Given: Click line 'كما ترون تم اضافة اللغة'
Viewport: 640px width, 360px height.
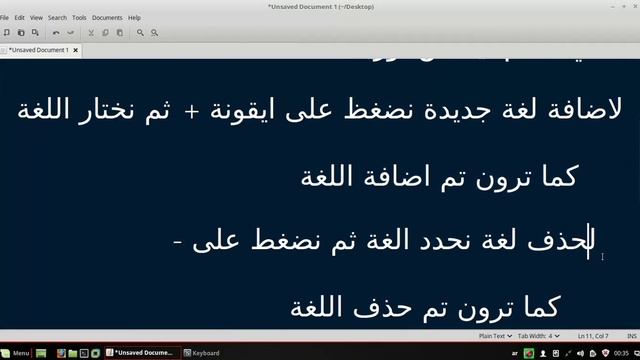Looking at the screenshot, I should point(440,177).
